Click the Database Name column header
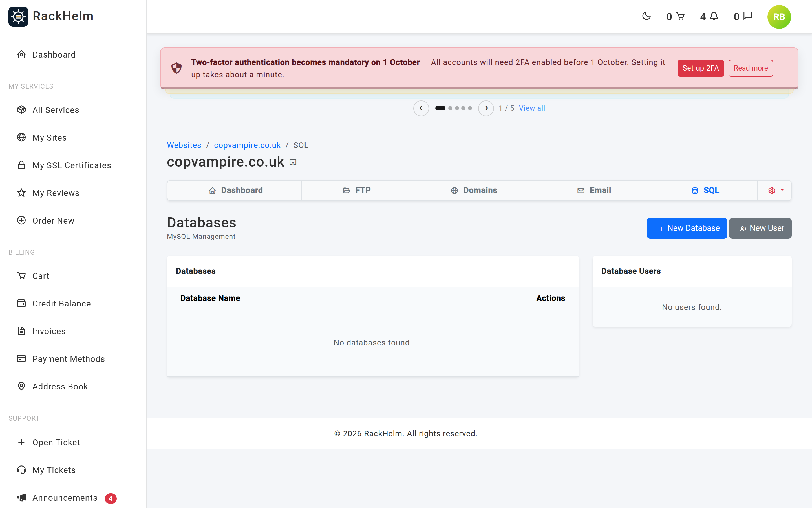 tap(210, 298)
